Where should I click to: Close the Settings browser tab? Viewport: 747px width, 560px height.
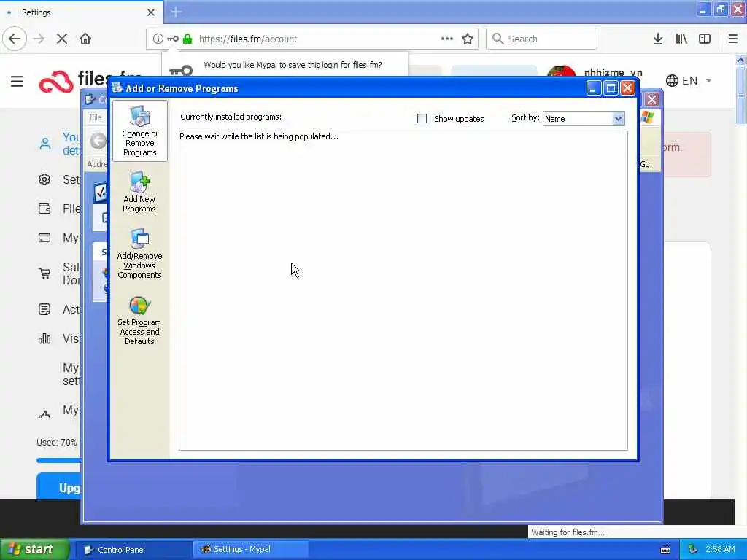click(x=151, y=12)
